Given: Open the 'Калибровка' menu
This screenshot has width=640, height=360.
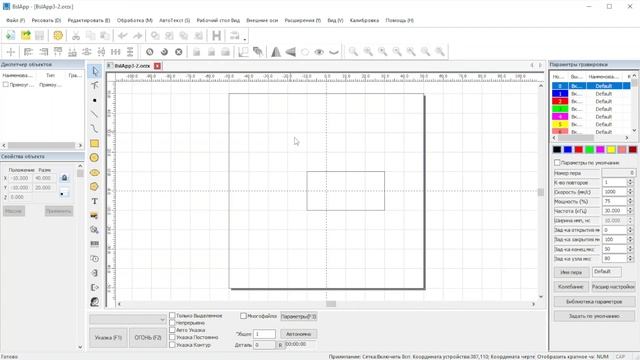Looking at the screenshot, I should pos(364,20).
